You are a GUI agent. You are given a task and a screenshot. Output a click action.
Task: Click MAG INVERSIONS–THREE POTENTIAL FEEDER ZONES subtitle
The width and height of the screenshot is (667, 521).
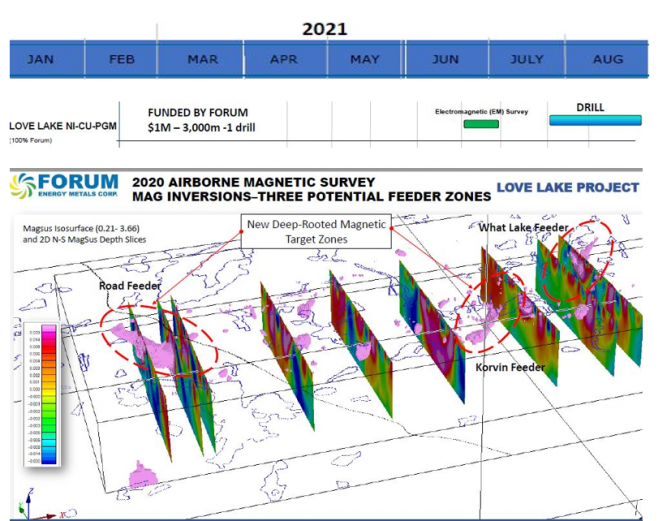311,196
